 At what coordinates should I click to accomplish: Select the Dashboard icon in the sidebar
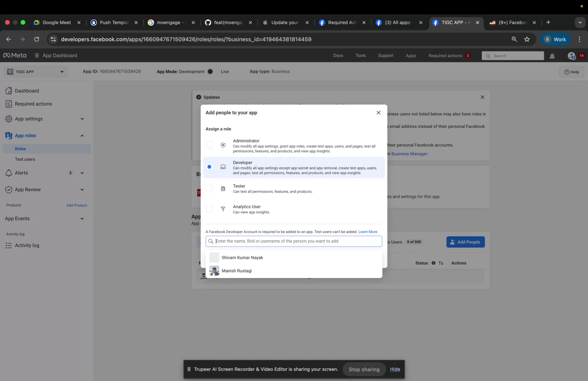(8, 91)
